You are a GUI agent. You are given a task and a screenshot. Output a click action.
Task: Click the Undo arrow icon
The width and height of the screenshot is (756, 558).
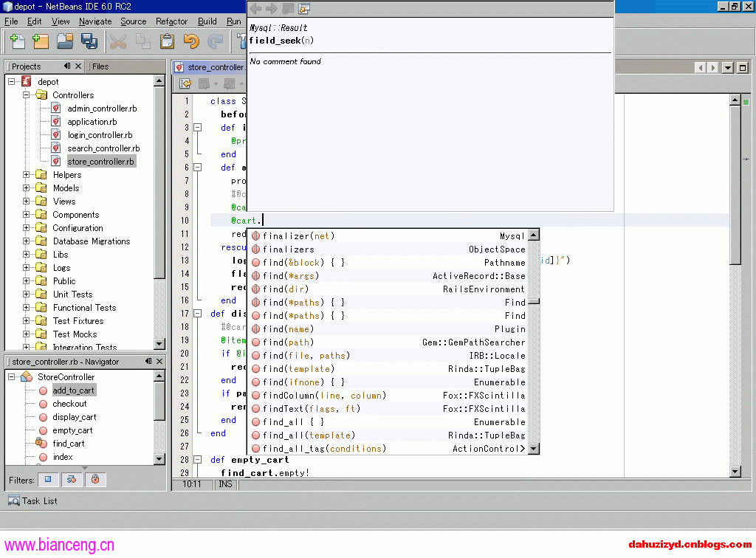(x=191, y=41)
